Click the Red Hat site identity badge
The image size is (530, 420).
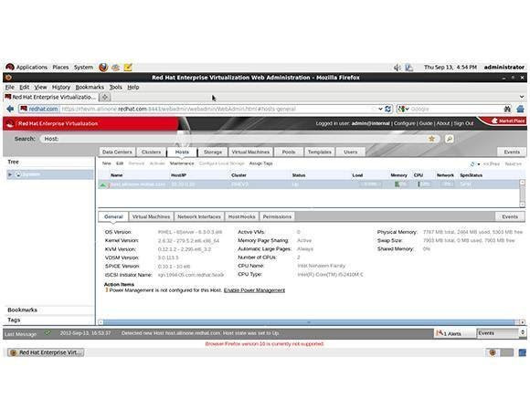pyautogui.click(x=39, y=109)
